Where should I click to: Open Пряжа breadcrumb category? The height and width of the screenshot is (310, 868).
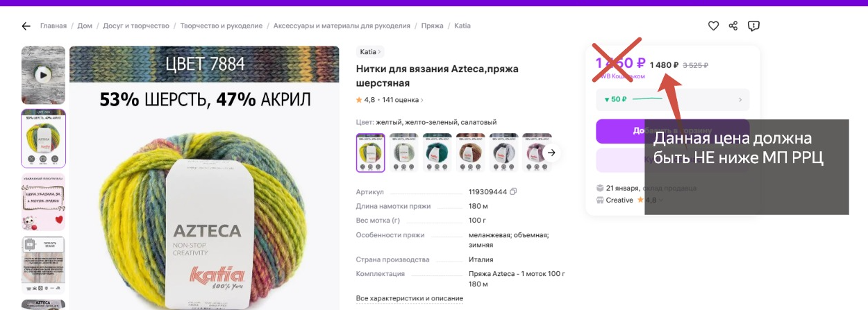[x=432, y=26]
